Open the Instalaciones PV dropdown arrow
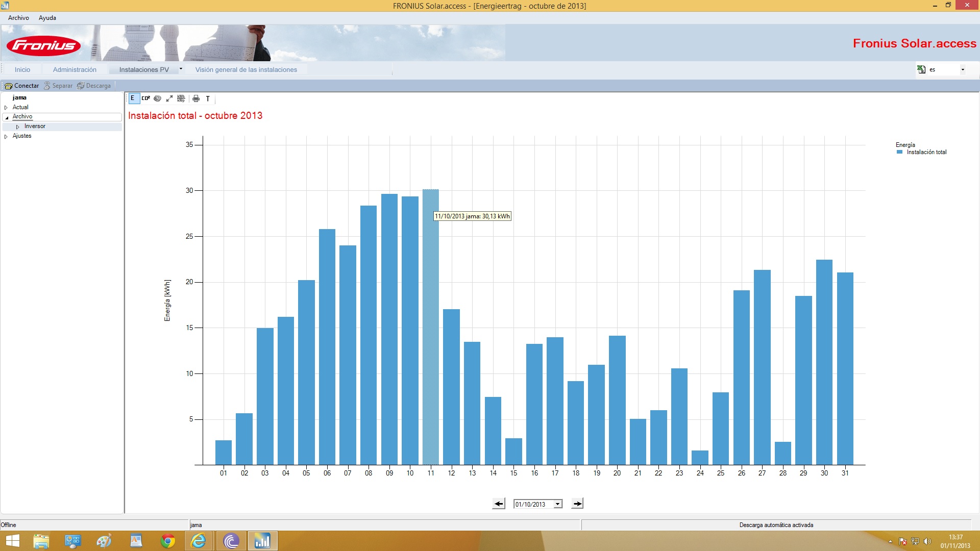Viewport: 980px width, 551px height. pos(181,69)
